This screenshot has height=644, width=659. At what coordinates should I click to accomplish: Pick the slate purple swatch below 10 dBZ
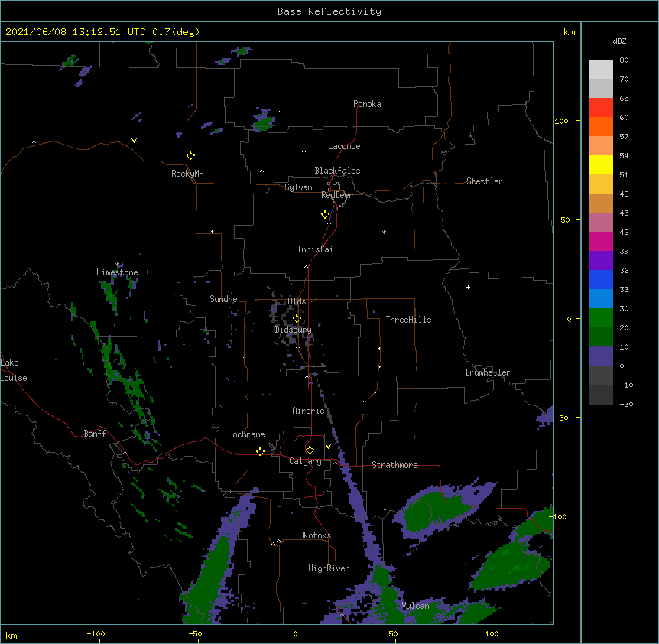601,356
